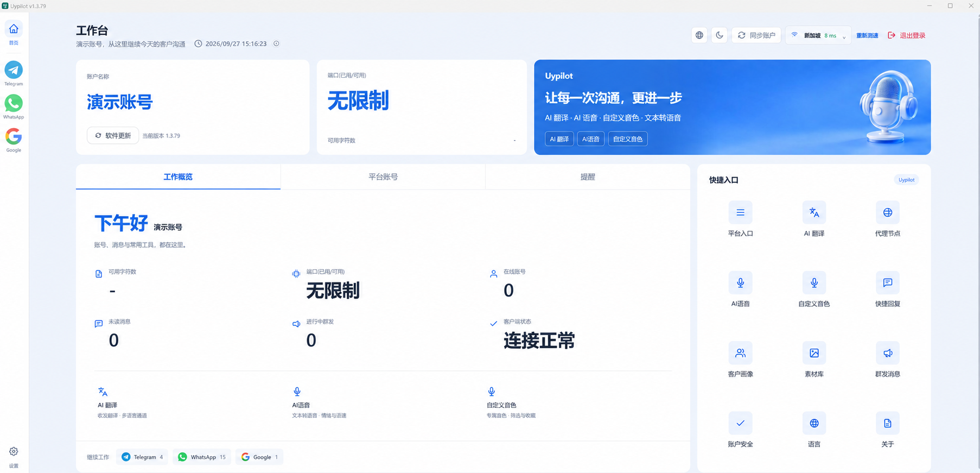Open the 语言 shortcut icon
Image resolution: width=980 pixels, height=473 pixels.
tap(814, 423)
